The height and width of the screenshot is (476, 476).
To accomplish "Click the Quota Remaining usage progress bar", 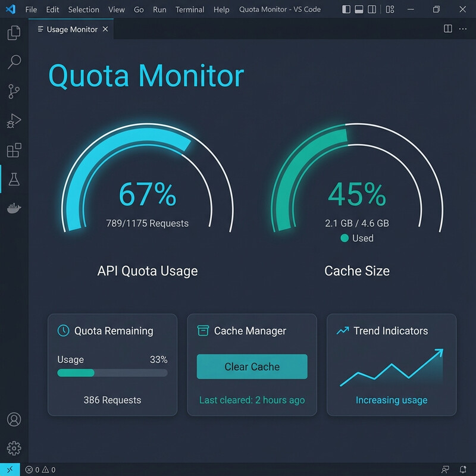I will pos(112,373).
